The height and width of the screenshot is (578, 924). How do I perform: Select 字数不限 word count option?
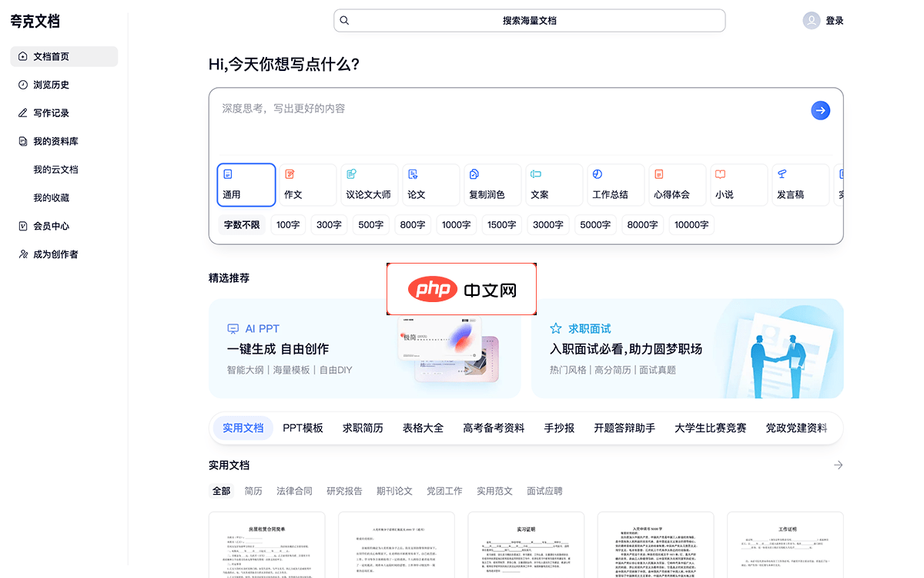tap(242, 225)
